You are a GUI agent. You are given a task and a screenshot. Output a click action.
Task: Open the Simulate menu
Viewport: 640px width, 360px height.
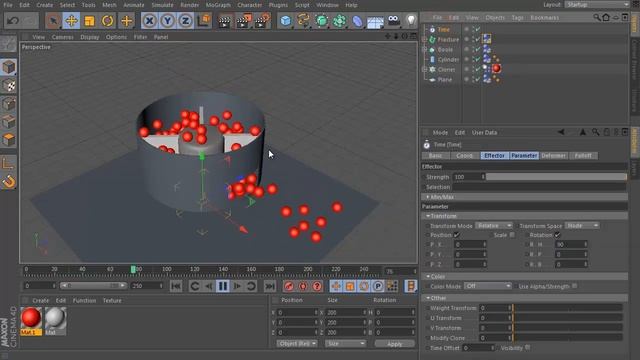162,5
